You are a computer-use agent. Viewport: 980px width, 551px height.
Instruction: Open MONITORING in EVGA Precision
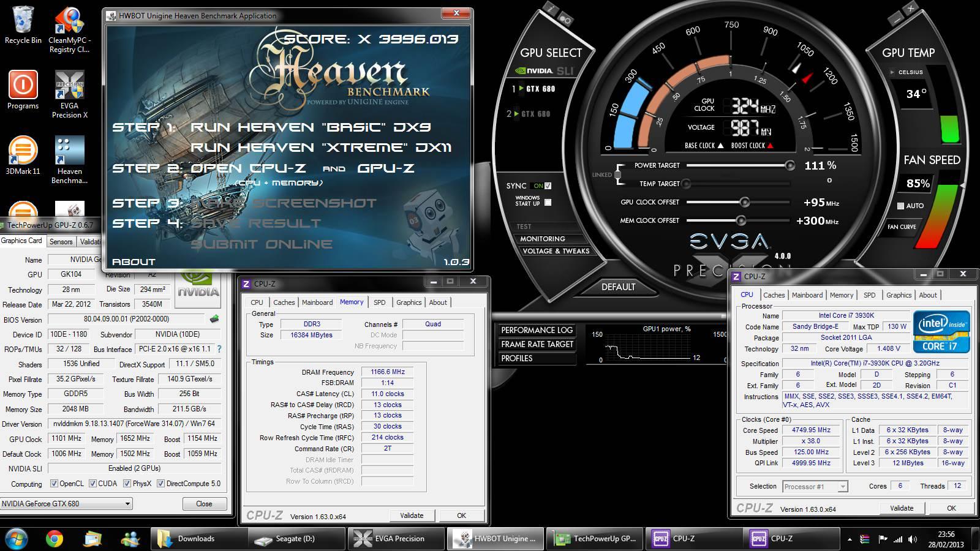coord(543,239)
